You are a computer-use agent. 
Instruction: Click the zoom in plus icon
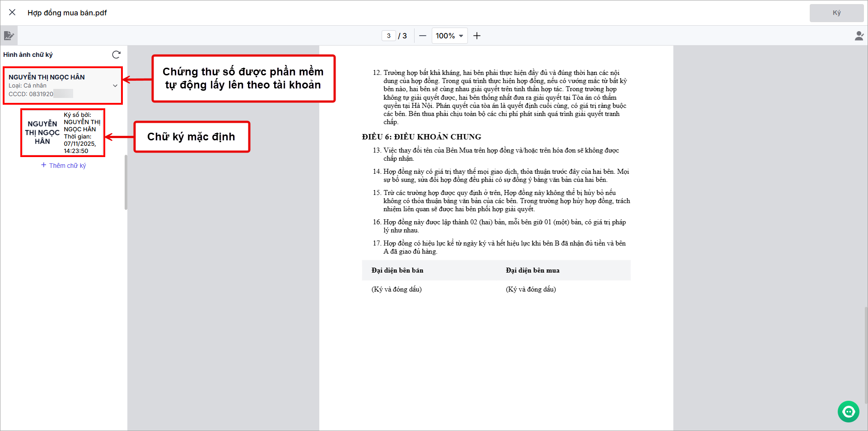[477, 36]
